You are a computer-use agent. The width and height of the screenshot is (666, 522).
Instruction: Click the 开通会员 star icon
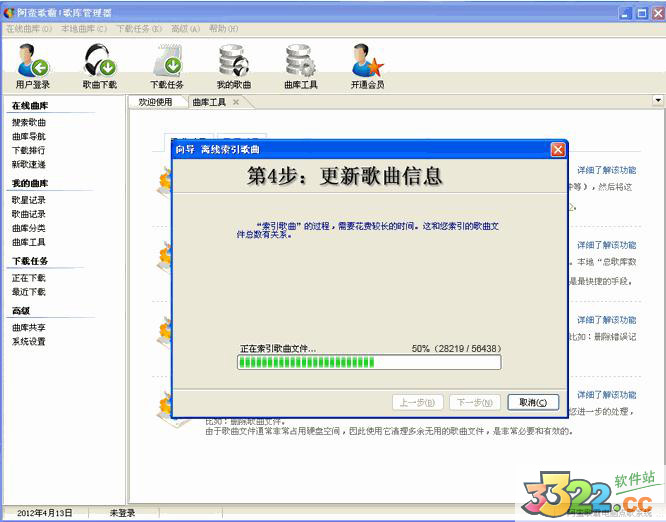pos(367,66)
